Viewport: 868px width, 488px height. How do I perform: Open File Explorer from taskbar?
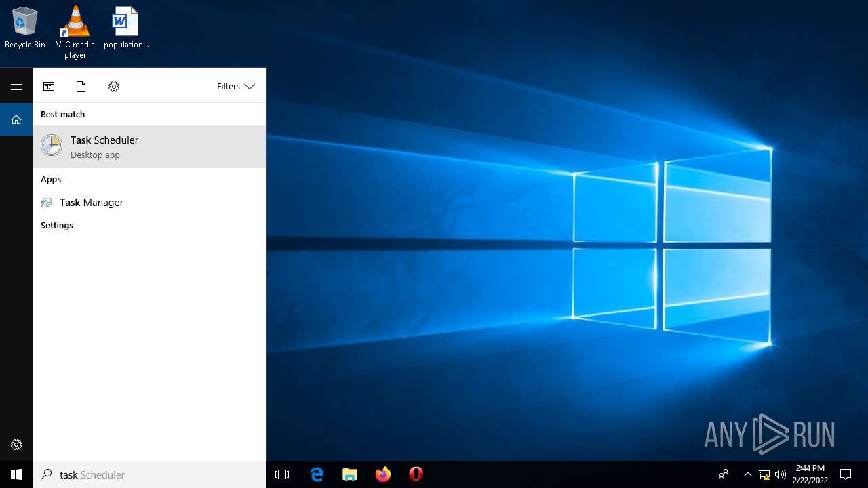pos(350,474)
